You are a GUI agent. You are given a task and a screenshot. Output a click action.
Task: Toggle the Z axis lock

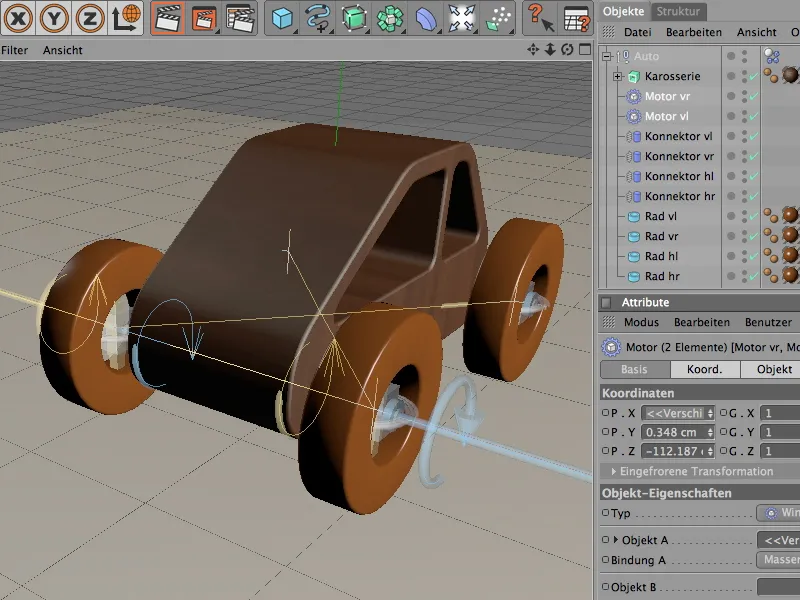click(x=91, y=18)
